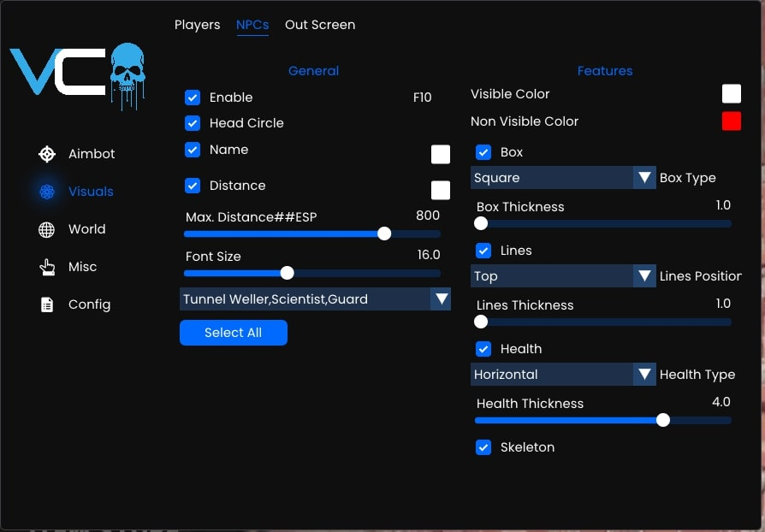The height and width of the screenshot is (532, 765).
Task: Open the Aimbot section crosshair icon
Action: tap(47, 154)
